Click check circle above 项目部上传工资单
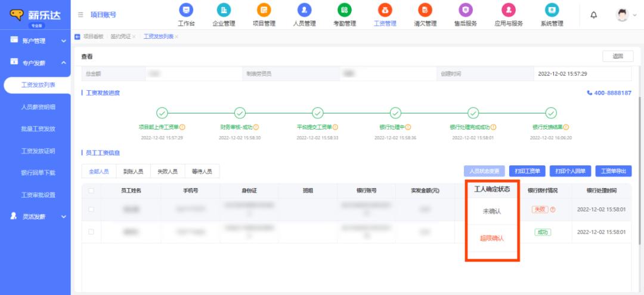Image resolution: width=644 pixels, height=295 pixels. (x=162, y=113)
